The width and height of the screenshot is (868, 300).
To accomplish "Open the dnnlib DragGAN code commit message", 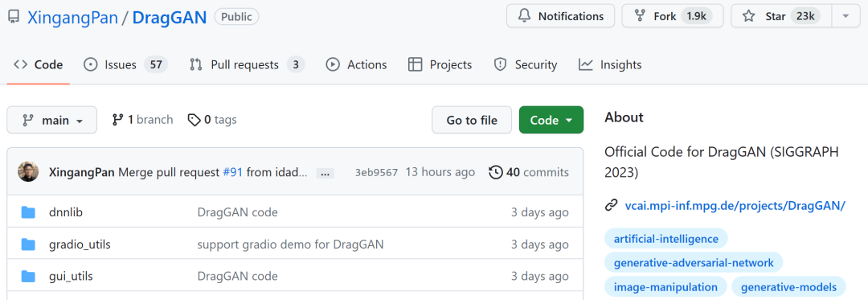I will tap(237, 212).
